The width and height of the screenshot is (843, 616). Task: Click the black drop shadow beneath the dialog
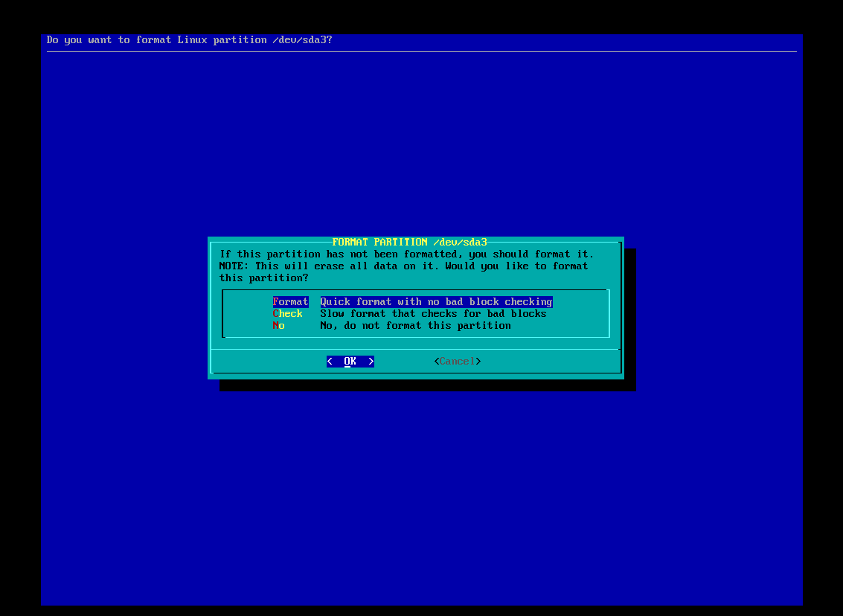point(428,385)
